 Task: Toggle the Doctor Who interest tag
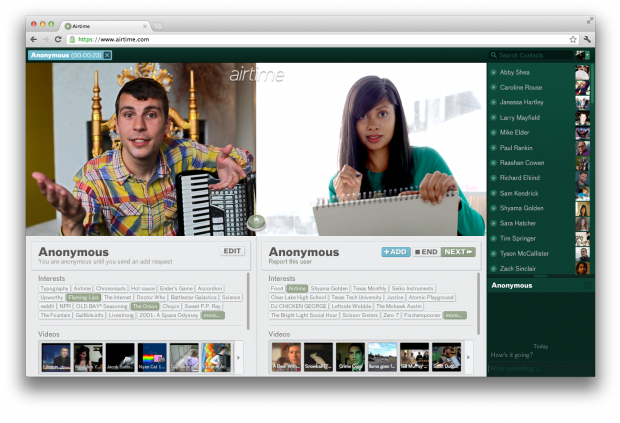click(151, 297)
